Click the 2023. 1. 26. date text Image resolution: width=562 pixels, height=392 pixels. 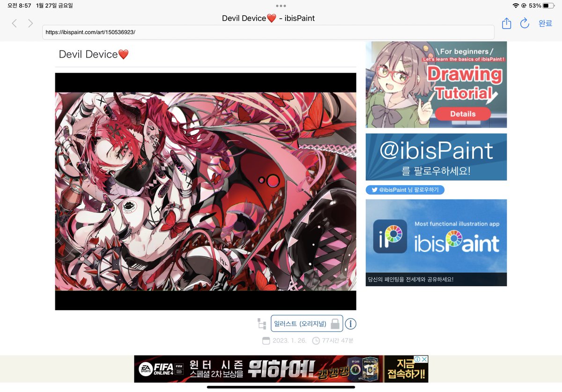coord(289,341)
